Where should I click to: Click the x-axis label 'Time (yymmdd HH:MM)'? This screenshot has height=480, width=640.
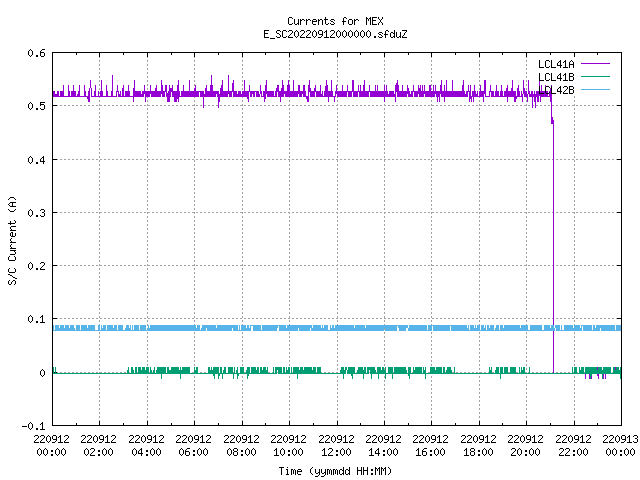(x=335, y=471)
